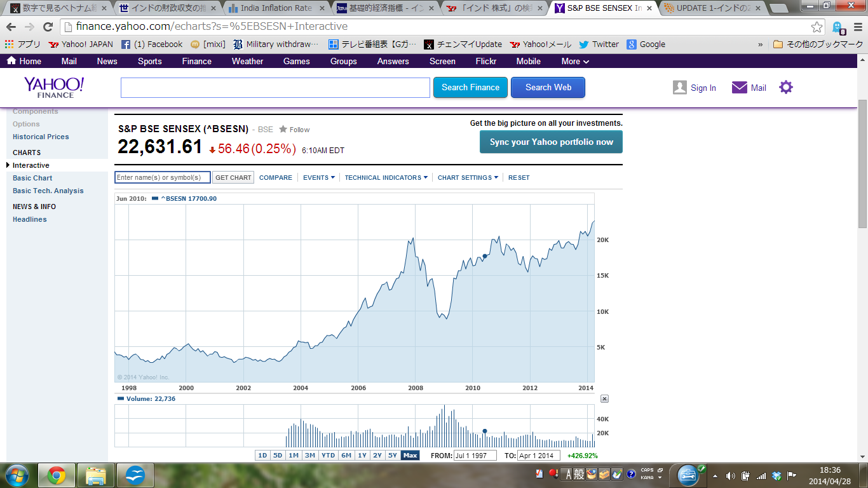Click the Yahoo Finance logo

[x=54, y=88]
